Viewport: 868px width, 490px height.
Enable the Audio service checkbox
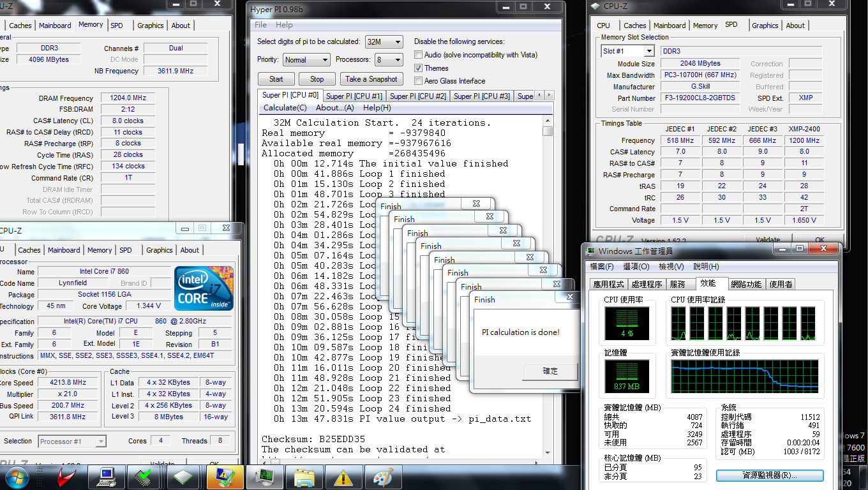(419, 55)
